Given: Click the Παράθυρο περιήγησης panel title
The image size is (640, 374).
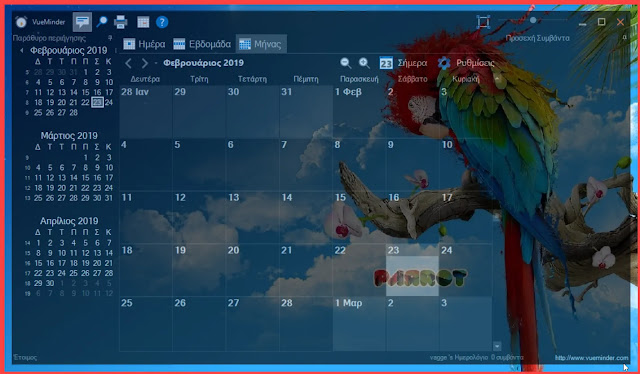Looking at the screenshot, I should 49,38.
